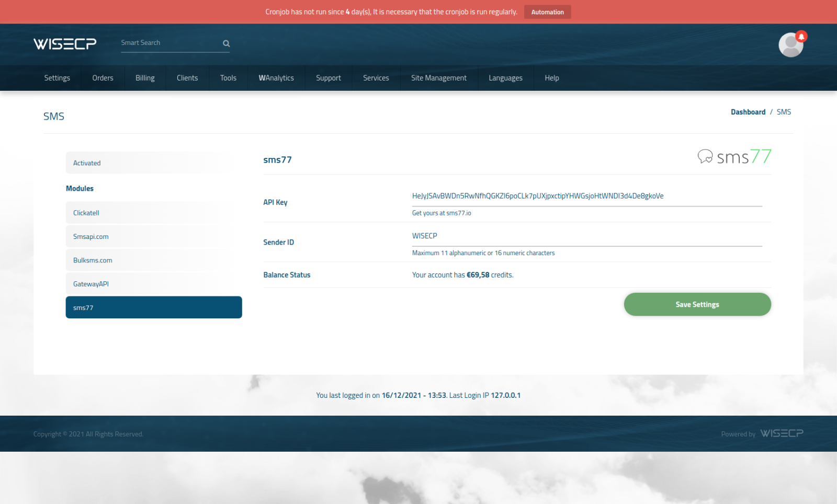Go to the WISECP logo home
Screen dimensions: 837x504
tap(65, 43)
